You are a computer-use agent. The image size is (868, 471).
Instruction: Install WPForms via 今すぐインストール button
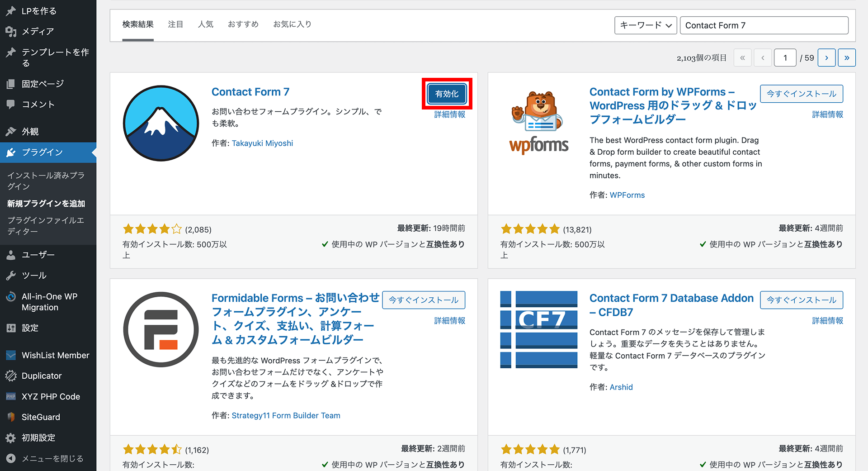pyautogui.click(x=801, y=94)
